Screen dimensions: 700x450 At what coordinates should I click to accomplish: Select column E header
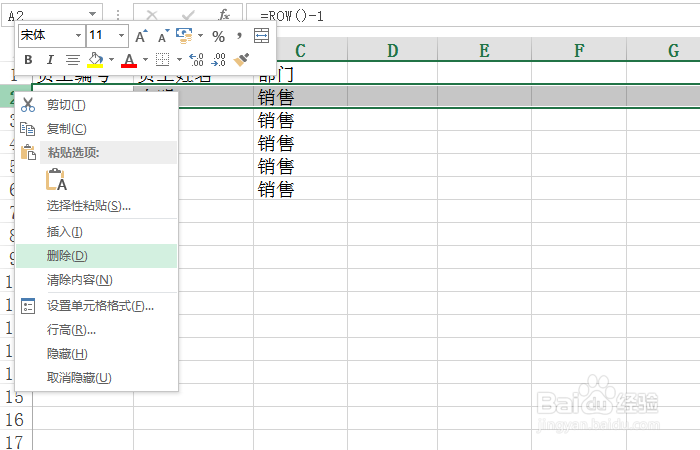point(484,50)
